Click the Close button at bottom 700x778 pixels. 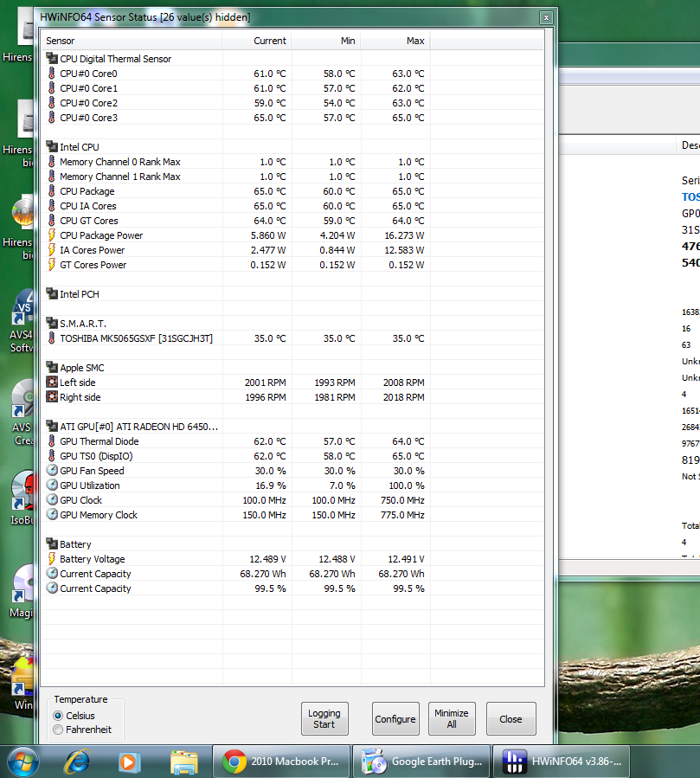[x=511, y=718]
